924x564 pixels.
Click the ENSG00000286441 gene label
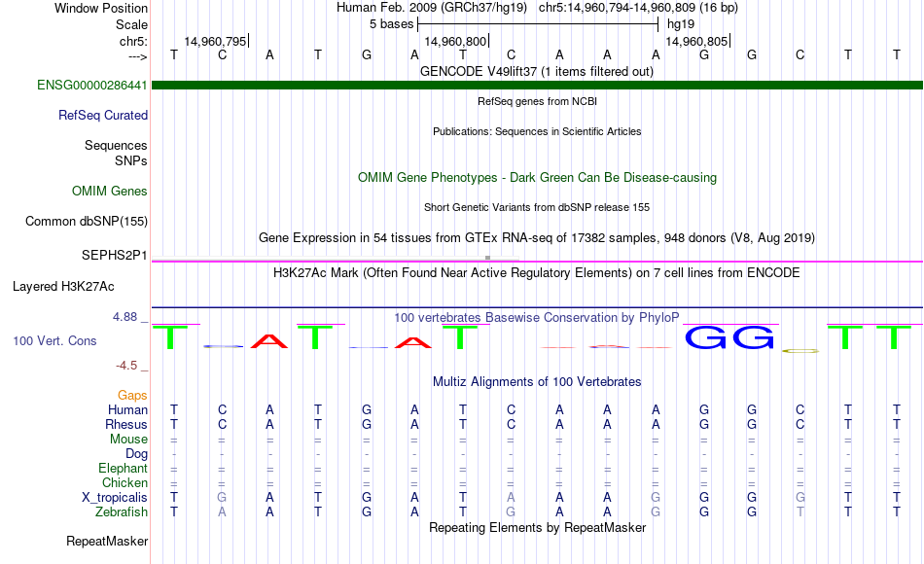click(x=92, y=85)
